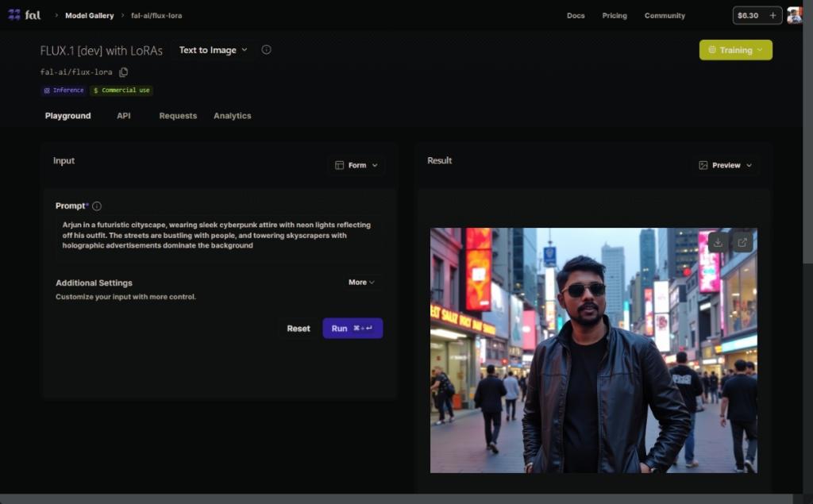Open the result image in new tab
The image size is (813, 504).
[742, 242]
